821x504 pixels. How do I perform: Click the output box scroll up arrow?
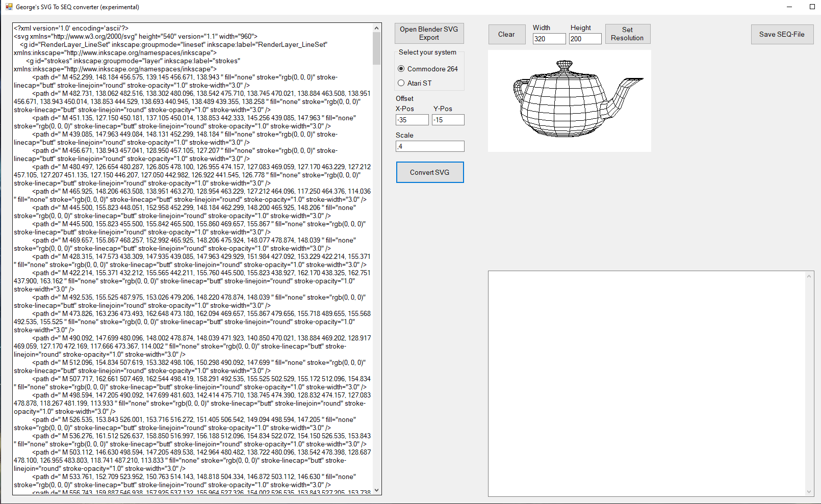(x=809, y=276)
